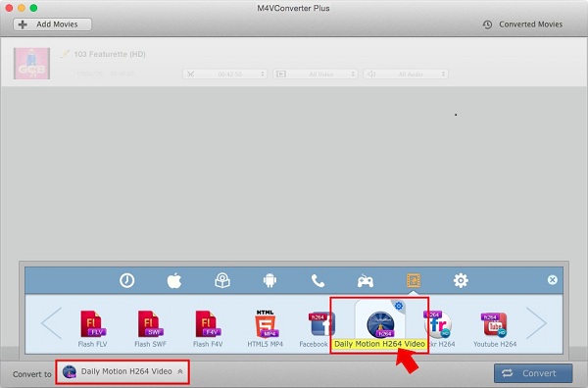Screen dimensions: 588x388
Task: Open the Android devices tab
Action: coord(269,280)
